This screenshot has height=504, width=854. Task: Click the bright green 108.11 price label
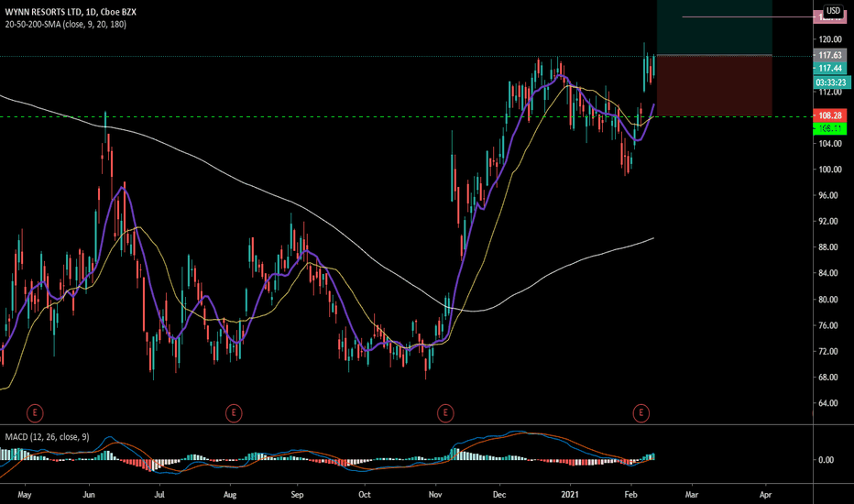pyautogui.click(x=830, y=128)
